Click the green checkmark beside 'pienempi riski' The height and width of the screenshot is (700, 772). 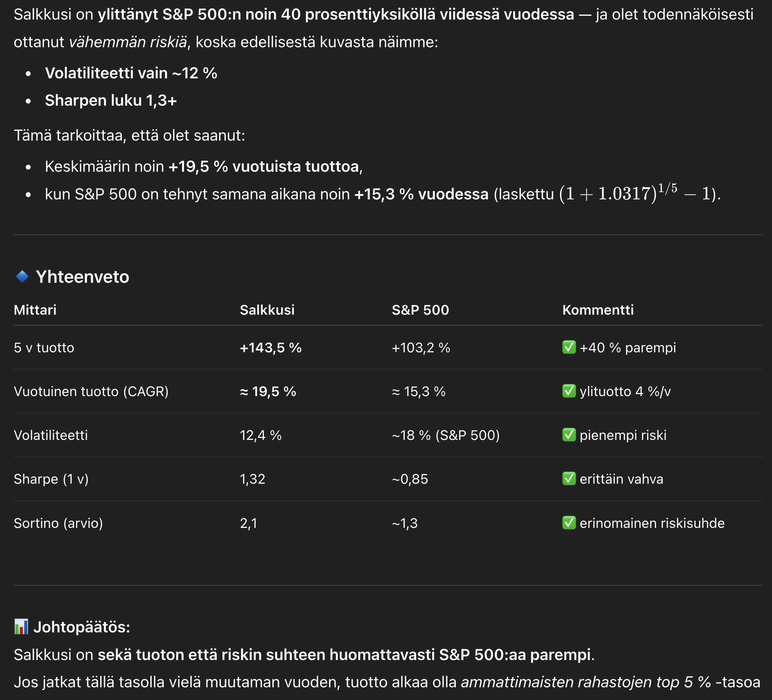pyautogui.click(x=569, y=435)
